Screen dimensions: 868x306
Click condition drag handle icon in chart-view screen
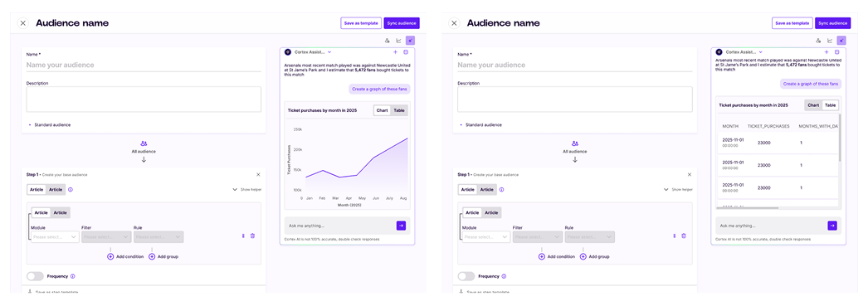click(243, 236)
